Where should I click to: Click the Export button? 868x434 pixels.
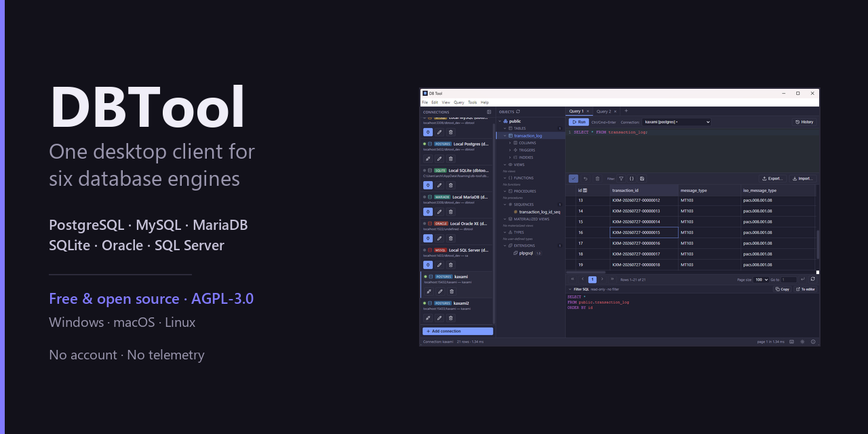tap(772, 178)
